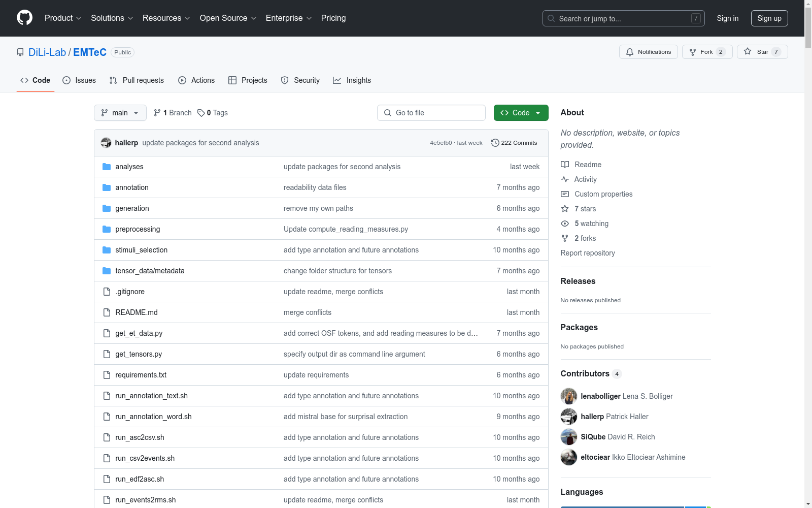Click the eye icon next to watching
Screen dimensions: 812x508
tap(565, 224)
